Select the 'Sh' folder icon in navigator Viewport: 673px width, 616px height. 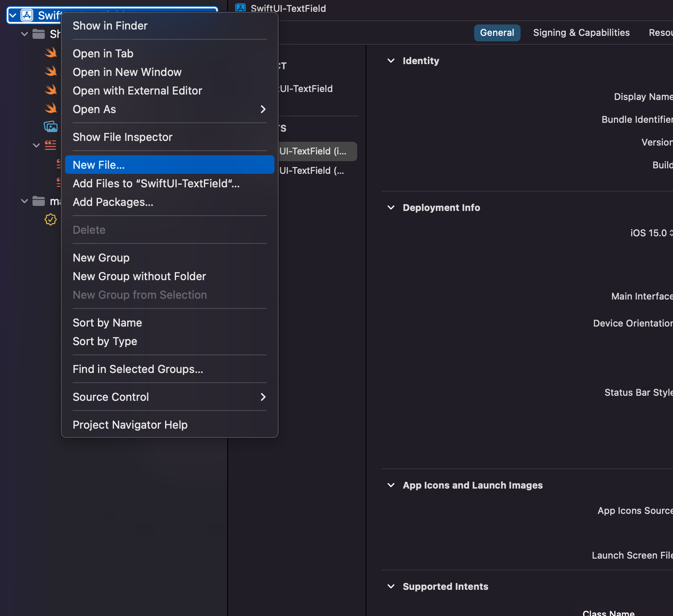click(x=39, y=34)
